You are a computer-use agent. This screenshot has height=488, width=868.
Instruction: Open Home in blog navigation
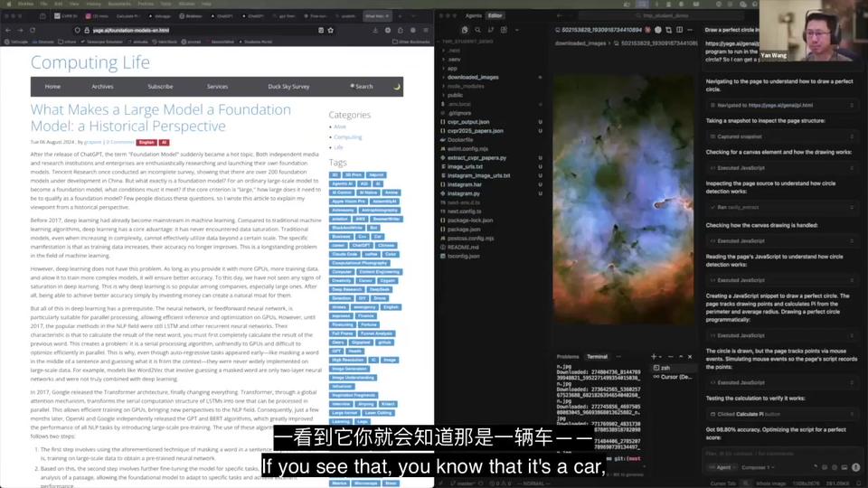(52, 87)
